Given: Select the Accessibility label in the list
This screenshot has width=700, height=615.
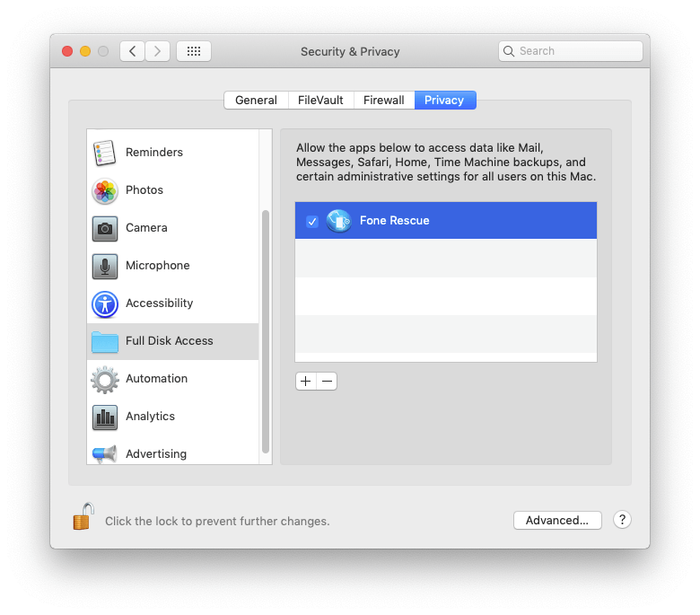Looking at the screenshot, I should point(160,303).
